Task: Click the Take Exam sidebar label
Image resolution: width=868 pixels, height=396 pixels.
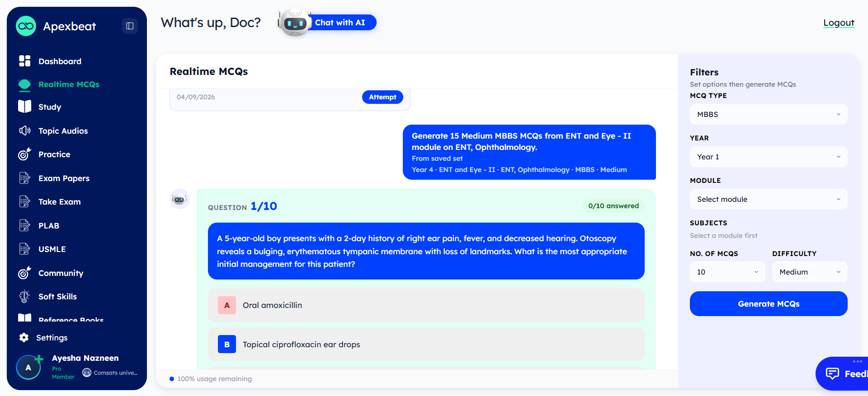Action: [60, 202]
